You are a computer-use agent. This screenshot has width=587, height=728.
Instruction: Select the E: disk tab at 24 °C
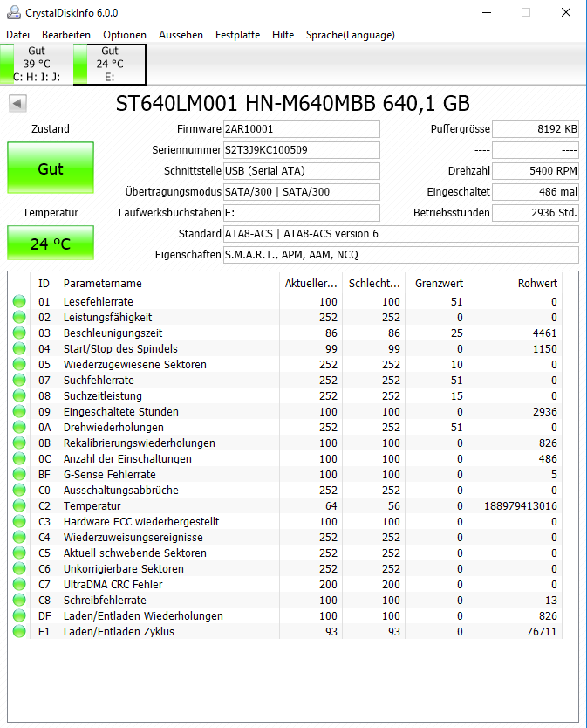point(110,64)
